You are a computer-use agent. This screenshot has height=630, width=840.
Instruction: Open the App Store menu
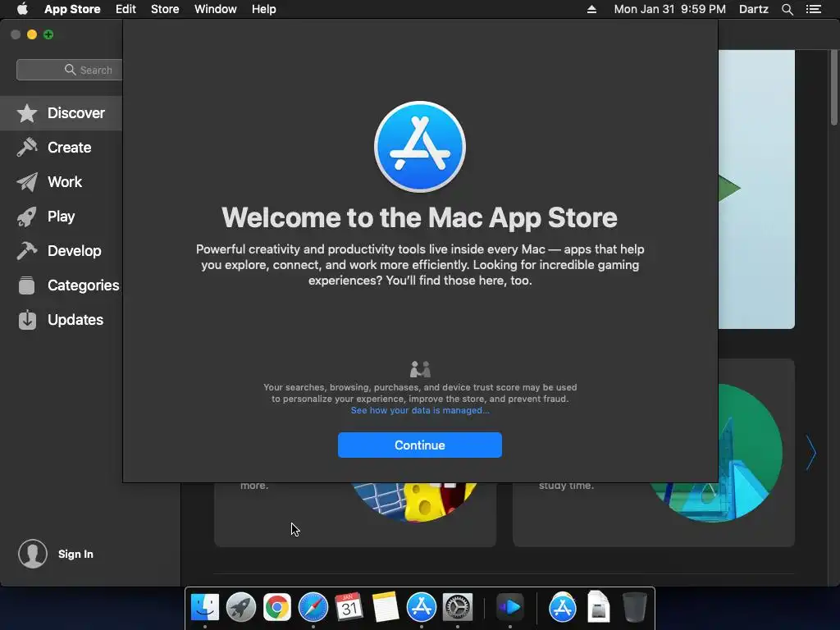pos(72,9)
